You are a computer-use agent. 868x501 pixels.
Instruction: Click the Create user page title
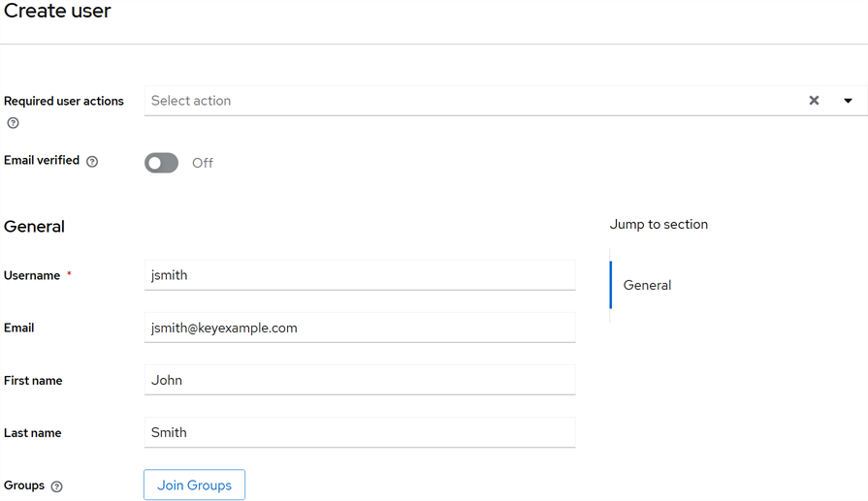tap(57, 12)
